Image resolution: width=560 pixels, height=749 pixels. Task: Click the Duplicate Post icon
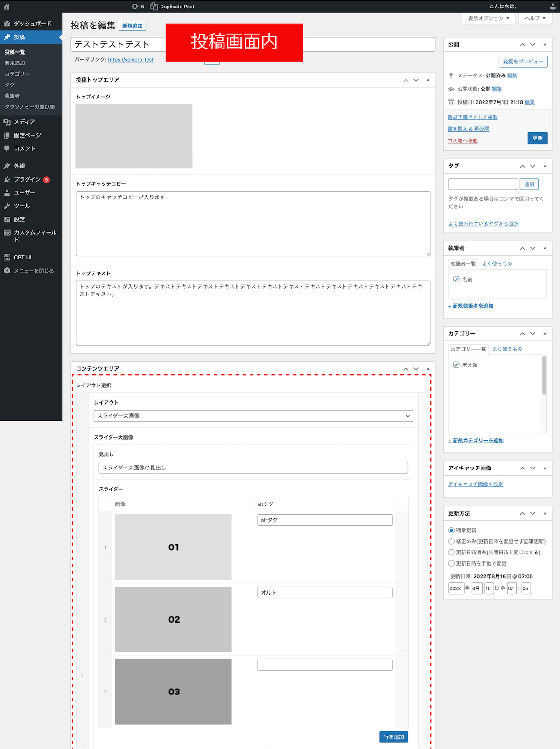point(154,7)
